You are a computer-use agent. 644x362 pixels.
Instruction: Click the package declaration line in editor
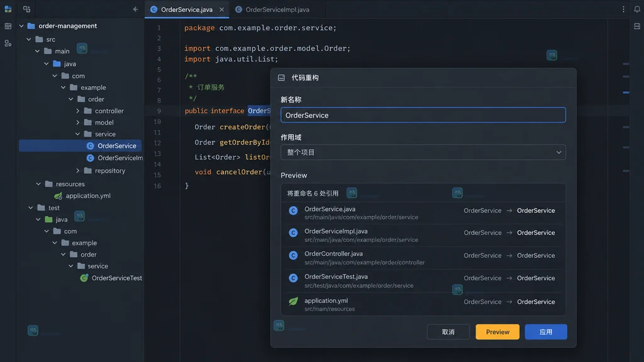[x=260, y=28]
